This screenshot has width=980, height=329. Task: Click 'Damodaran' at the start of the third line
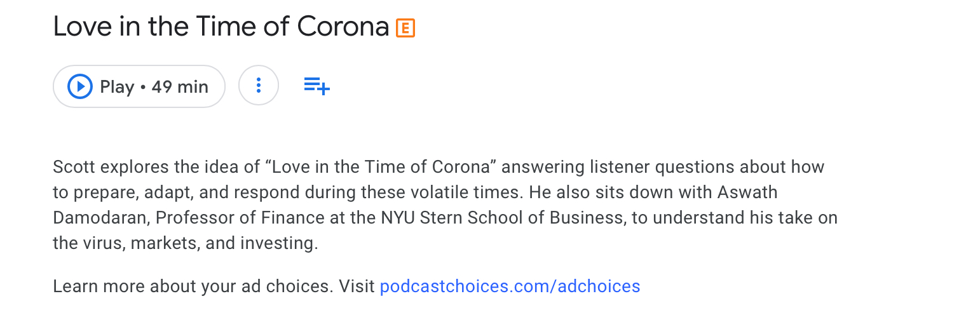pos(100,218)
